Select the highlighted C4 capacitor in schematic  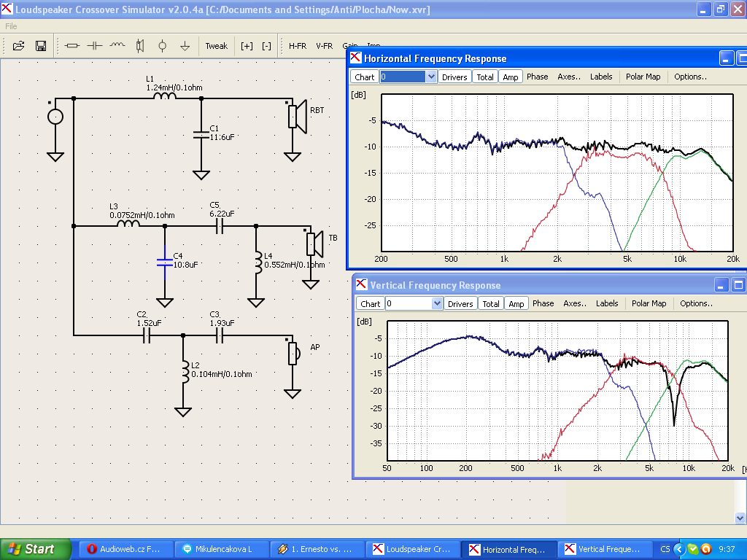(165, 262)
